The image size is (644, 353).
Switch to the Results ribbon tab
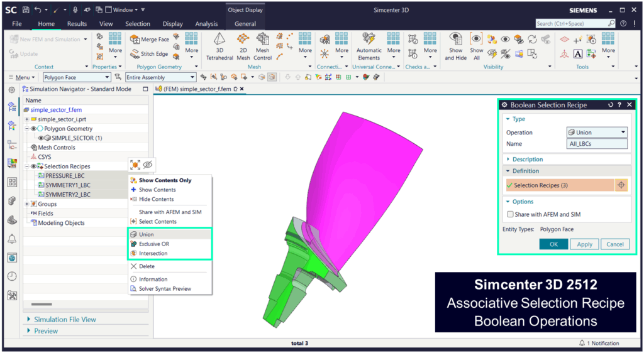tap(77, 24)
